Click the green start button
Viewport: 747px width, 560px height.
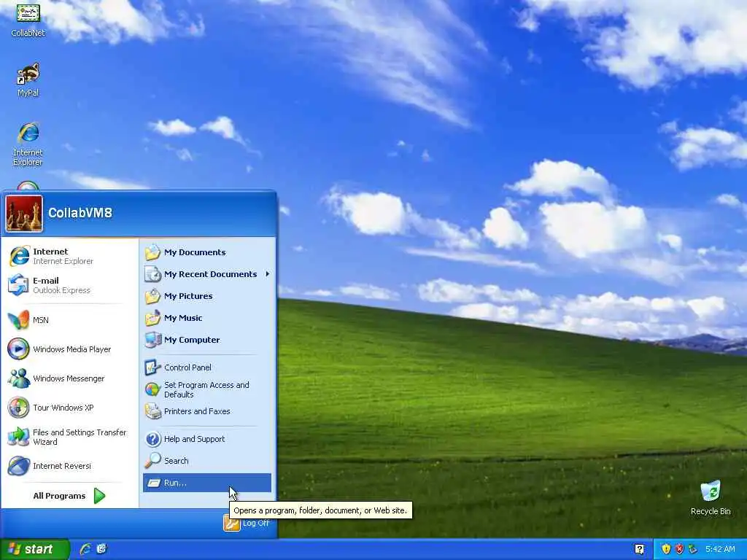click(34, 549)
